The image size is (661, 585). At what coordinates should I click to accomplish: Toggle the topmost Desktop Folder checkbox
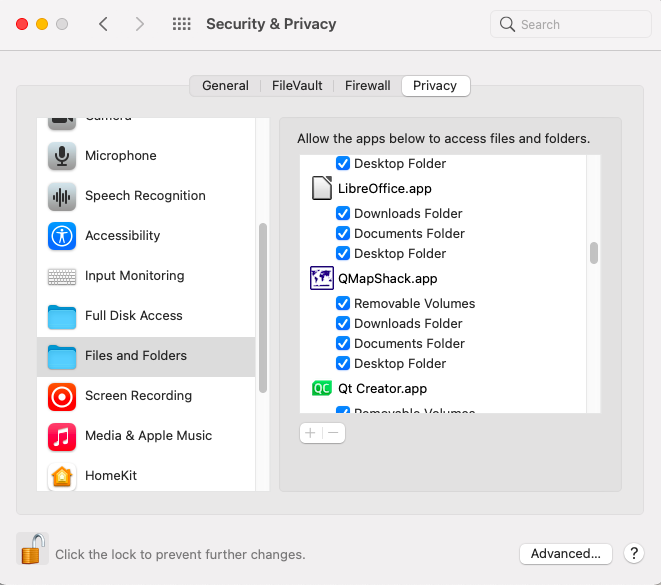pyautogui.click(x=343, y=163)
